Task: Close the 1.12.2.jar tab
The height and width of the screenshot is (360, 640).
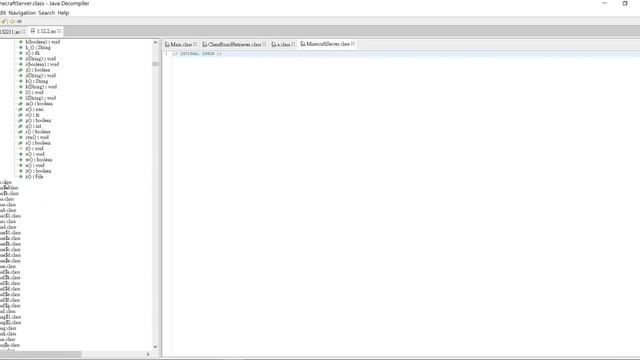Action: click(x=59, y=31)
